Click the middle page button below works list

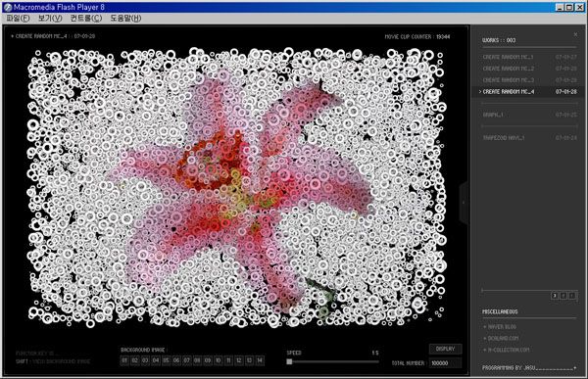click(563, 296)
